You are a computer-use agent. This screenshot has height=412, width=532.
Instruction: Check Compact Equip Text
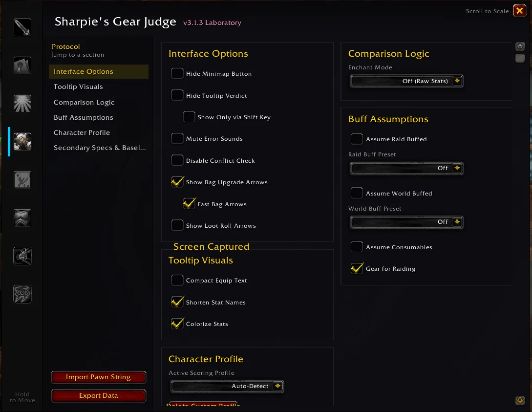click(177, 281)
